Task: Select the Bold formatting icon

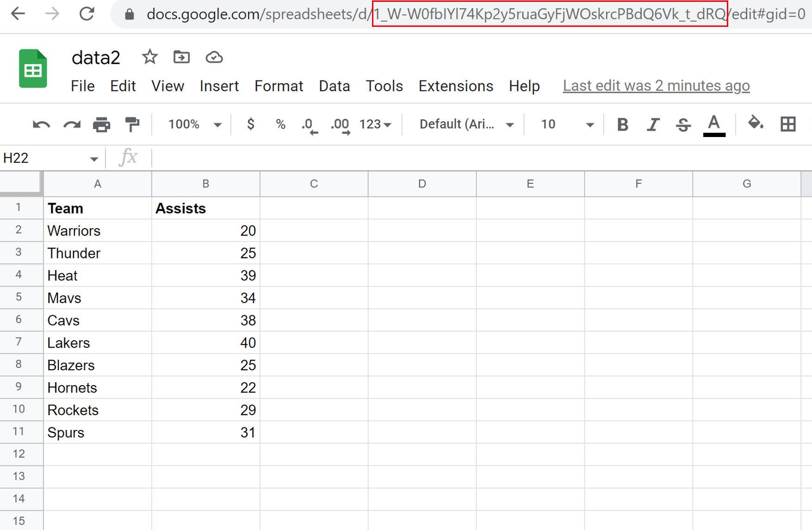Action: (622, 124)
